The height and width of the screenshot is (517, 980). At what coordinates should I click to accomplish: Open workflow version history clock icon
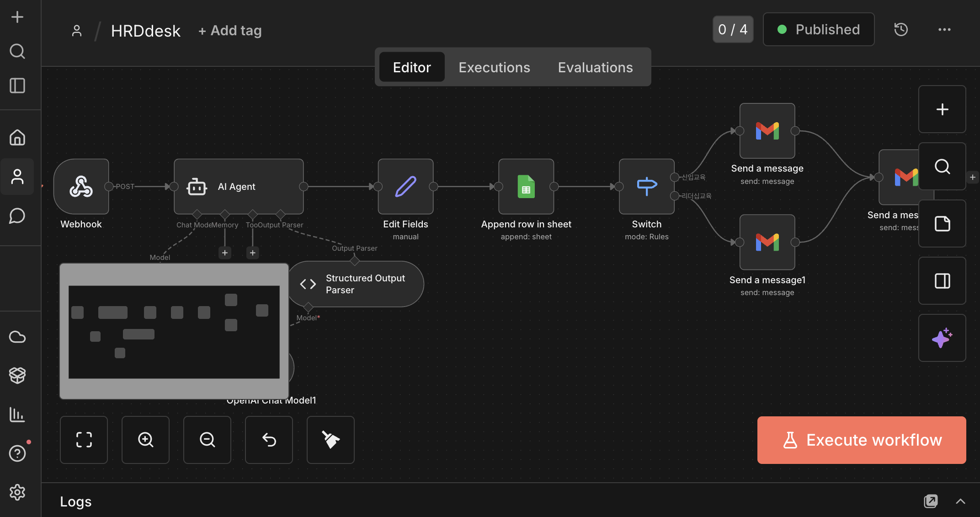pos(900,30)
